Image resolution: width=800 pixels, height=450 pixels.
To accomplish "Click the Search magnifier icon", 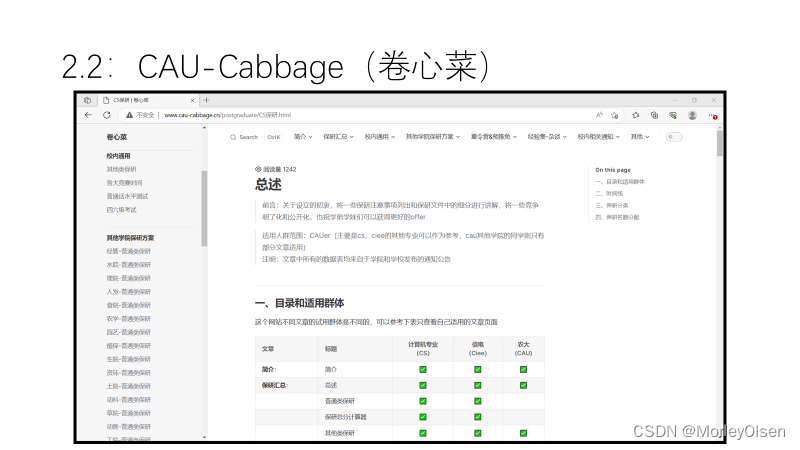I will tap(233, 137).
